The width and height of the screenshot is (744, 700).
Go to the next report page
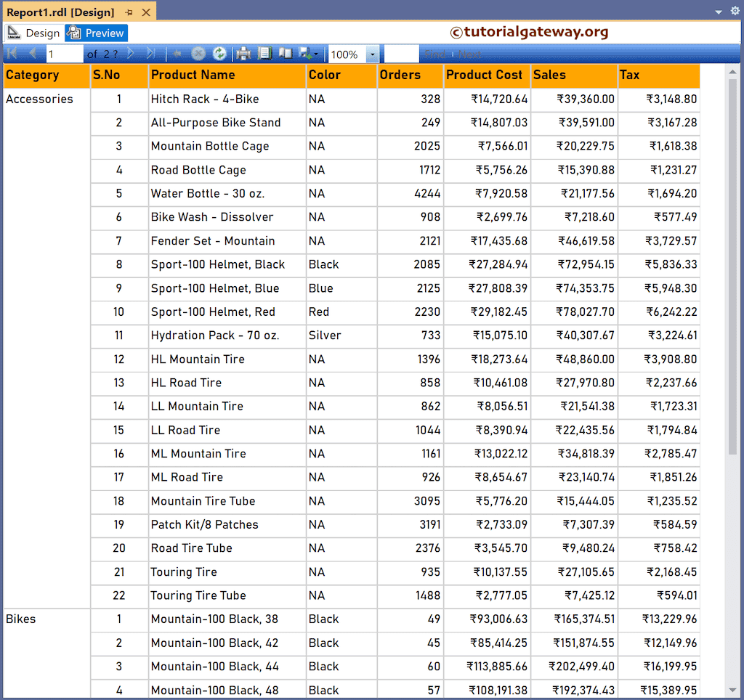click(x=130, y=53)
